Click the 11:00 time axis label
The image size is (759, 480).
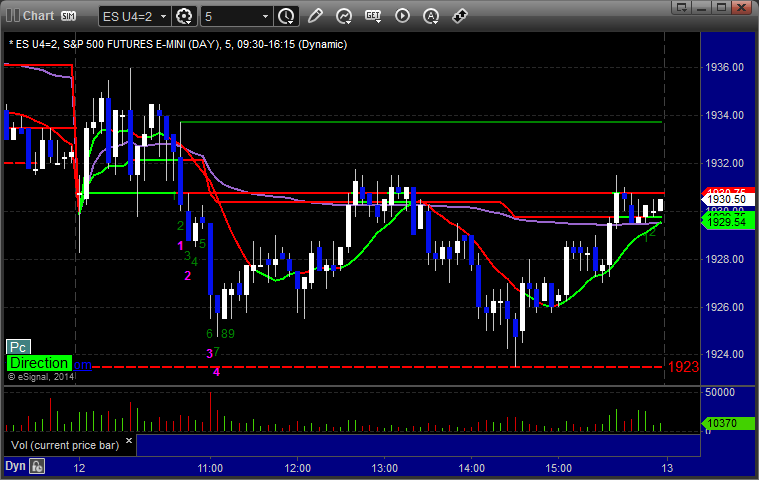point(210,468)
